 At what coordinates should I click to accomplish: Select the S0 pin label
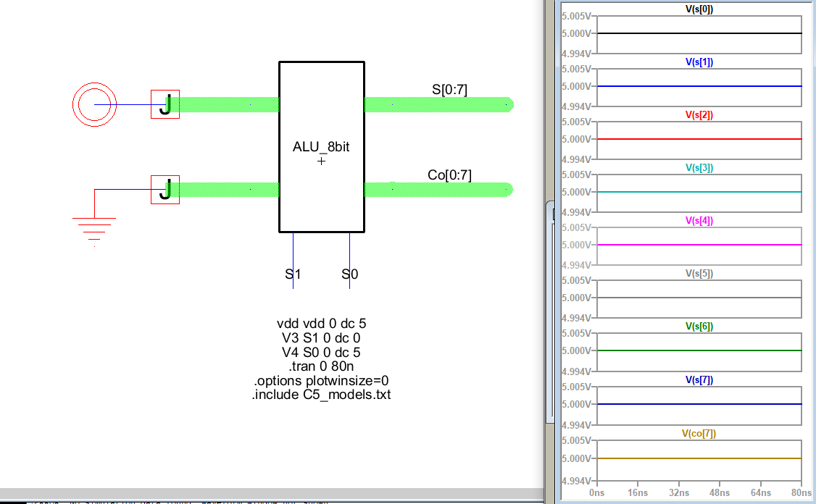349,274
